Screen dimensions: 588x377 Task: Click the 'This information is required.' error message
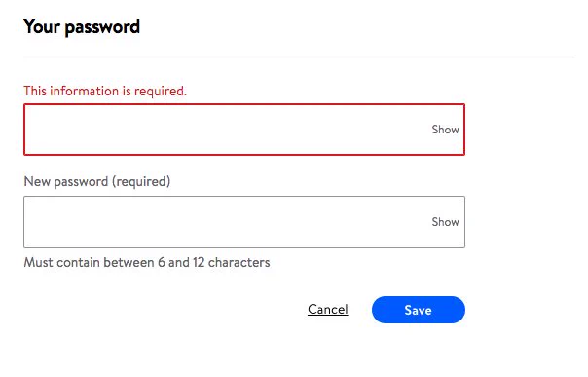point(105,92)
